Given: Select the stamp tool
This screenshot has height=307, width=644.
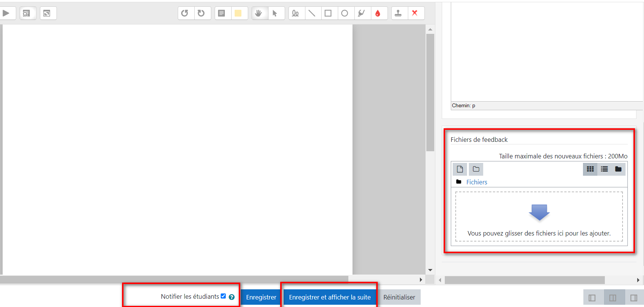Looking at the screenshot, I should point(398,13).
